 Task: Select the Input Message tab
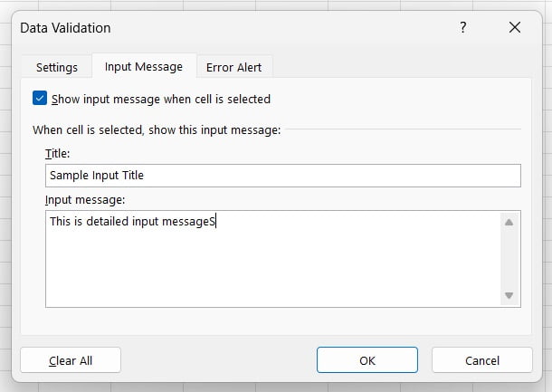tap(144, 67)
